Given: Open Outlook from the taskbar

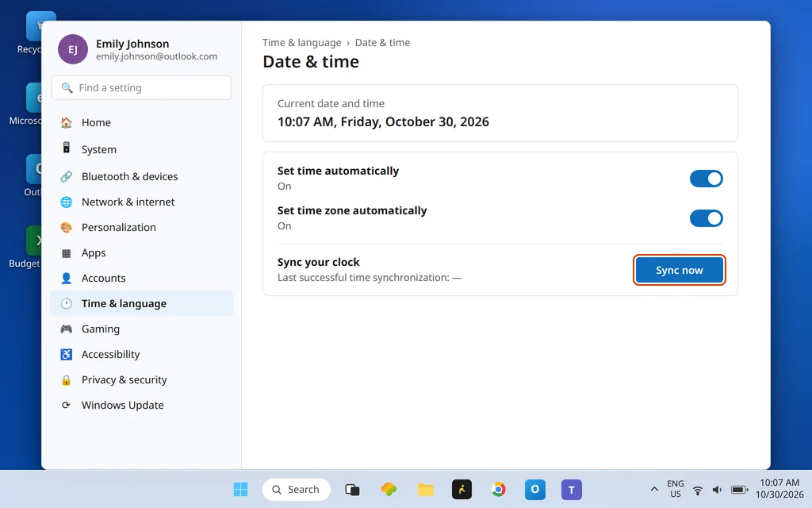Looking at the screenshot, I should pyautogui.click(x=535, y=489).
